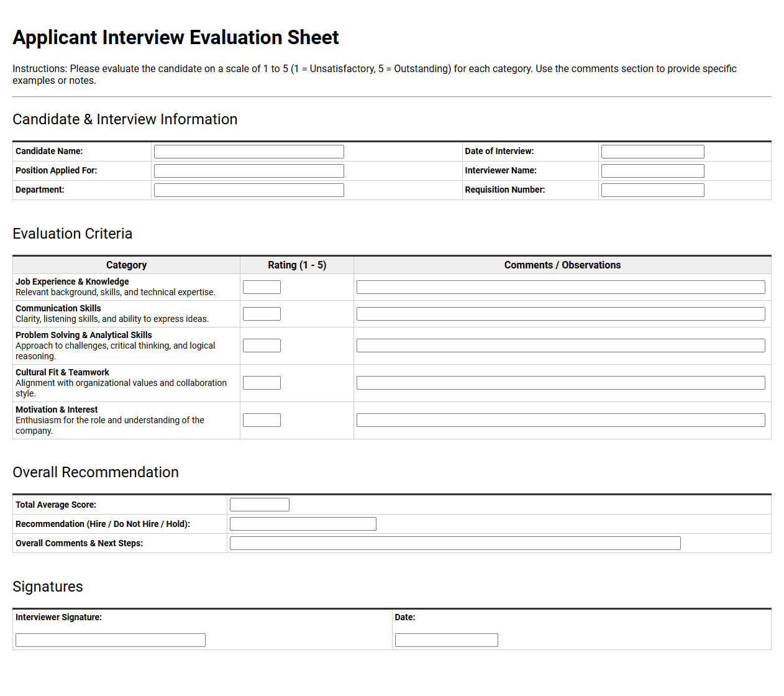Select the Department text box
Image resolution: width=784 pixels, height=696 pixels.
(249, 190)
